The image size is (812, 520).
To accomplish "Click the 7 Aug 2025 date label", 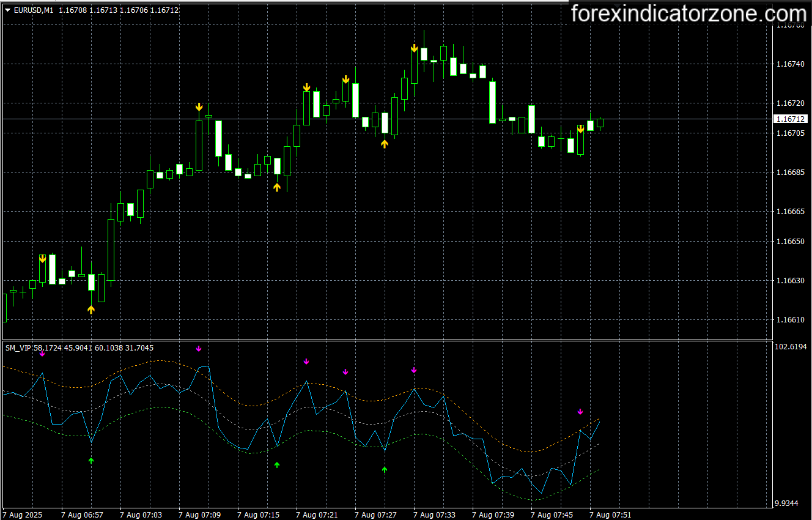I will click(23, 515).
